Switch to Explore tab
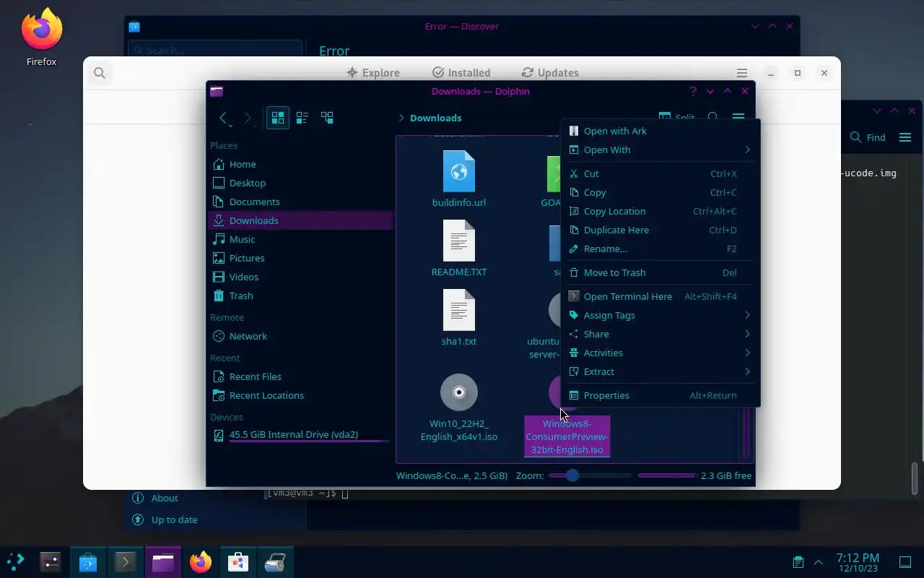Viewport: 924px width, 578px height. point(373,72)
